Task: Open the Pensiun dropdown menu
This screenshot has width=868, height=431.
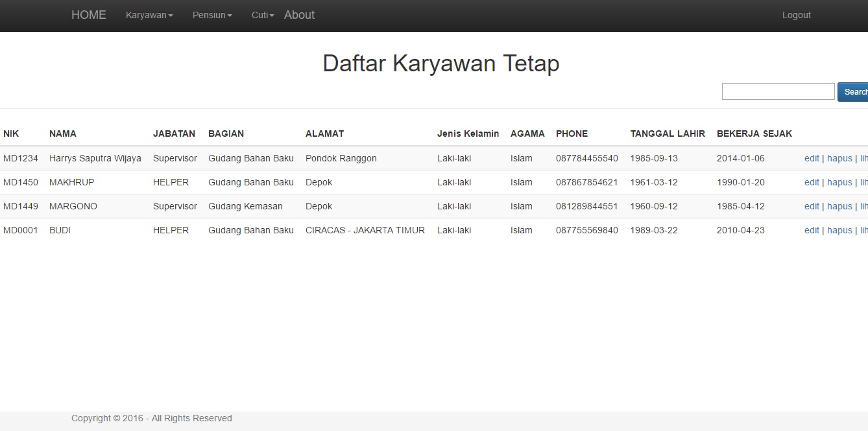Action: [211, 15]
